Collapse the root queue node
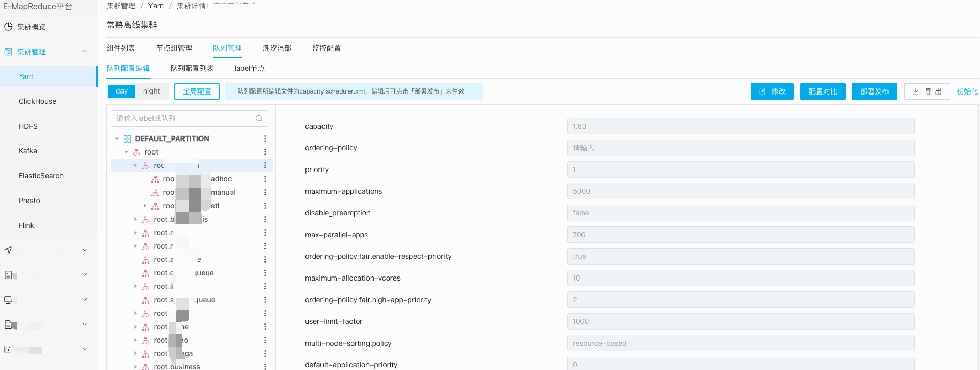Viewport: 980px width, 370px height. click(126, 152)
